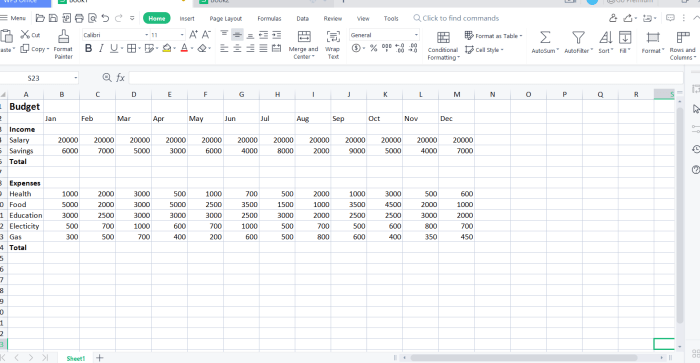Click the Borders grid icon
The height and width of the screenshot is (363, 700).
pyautogui.click(x=131, y=48)
